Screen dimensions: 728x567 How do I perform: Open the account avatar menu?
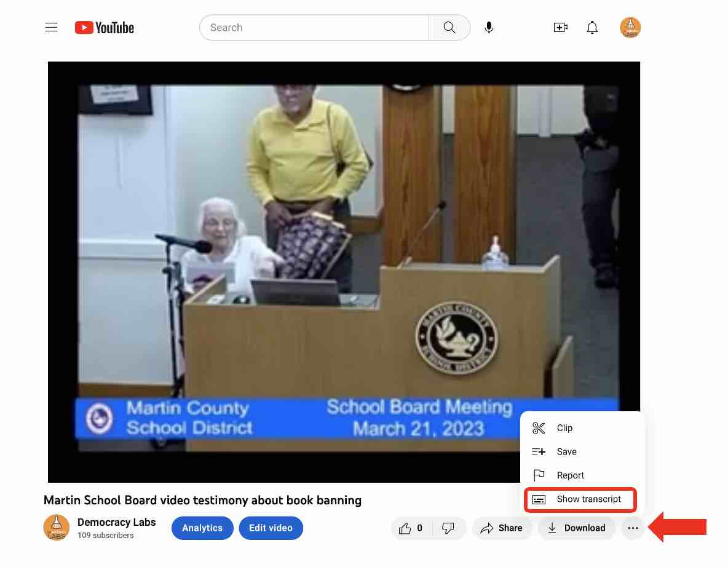[x=630, y=28]
